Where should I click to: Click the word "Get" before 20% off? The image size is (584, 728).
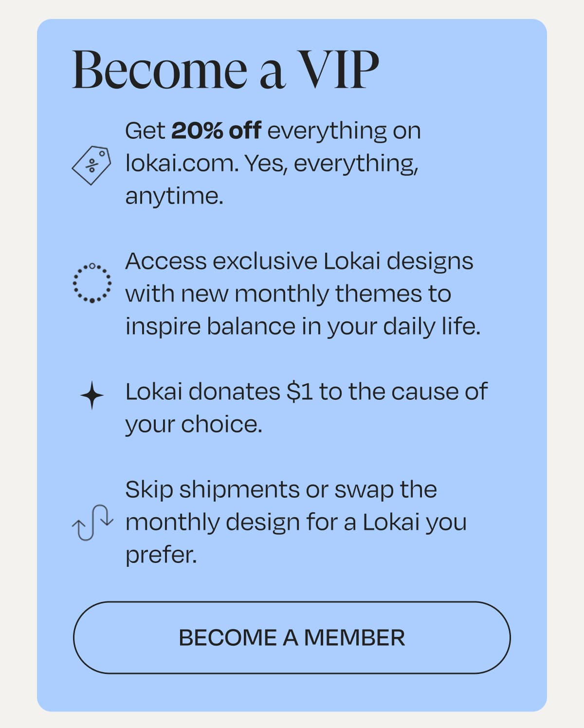(x=145, y=131)
